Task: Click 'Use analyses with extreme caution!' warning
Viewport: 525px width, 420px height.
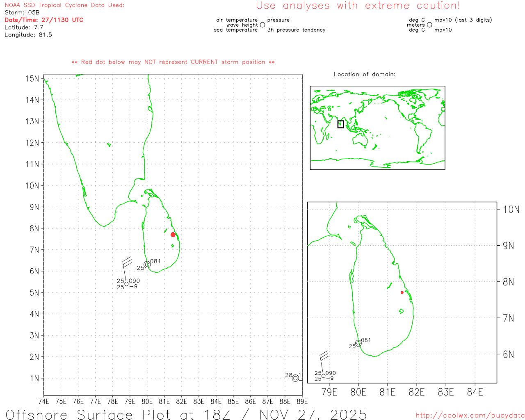Action: pos(358,5)
